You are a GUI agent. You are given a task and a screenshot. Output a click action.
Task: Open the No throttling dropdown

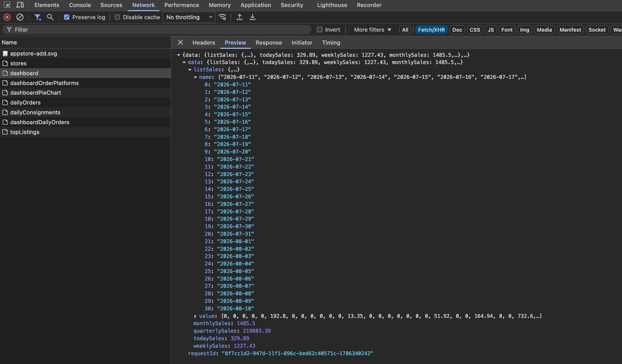(x=189, y=17)
